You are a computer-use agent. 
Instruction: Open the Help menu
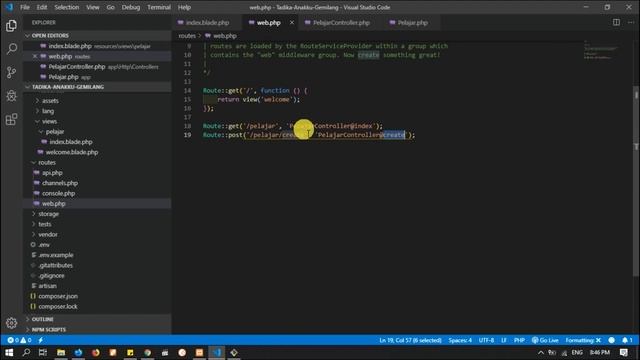(x=184, y=7)
